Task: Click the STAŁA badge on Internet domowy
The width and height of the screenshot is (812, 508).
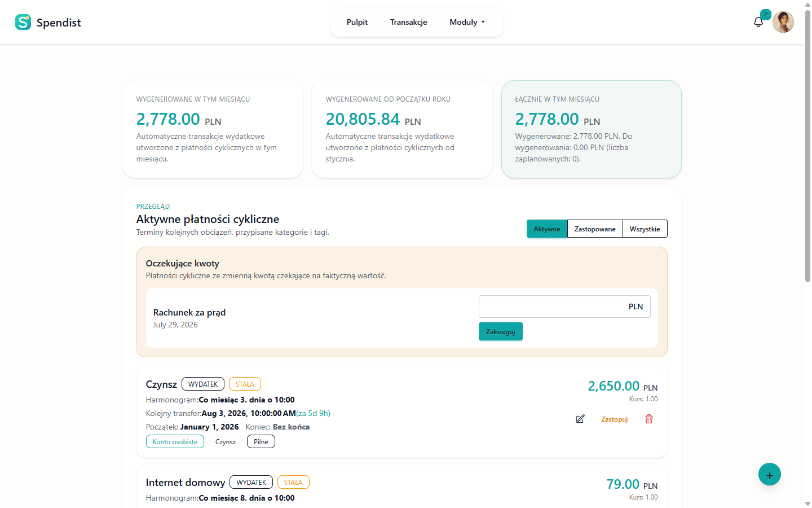Action: [293, 482]
